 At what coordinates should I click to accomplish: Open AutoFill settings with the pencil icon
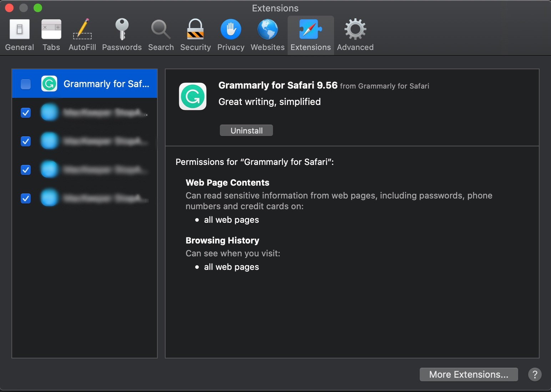82,35
